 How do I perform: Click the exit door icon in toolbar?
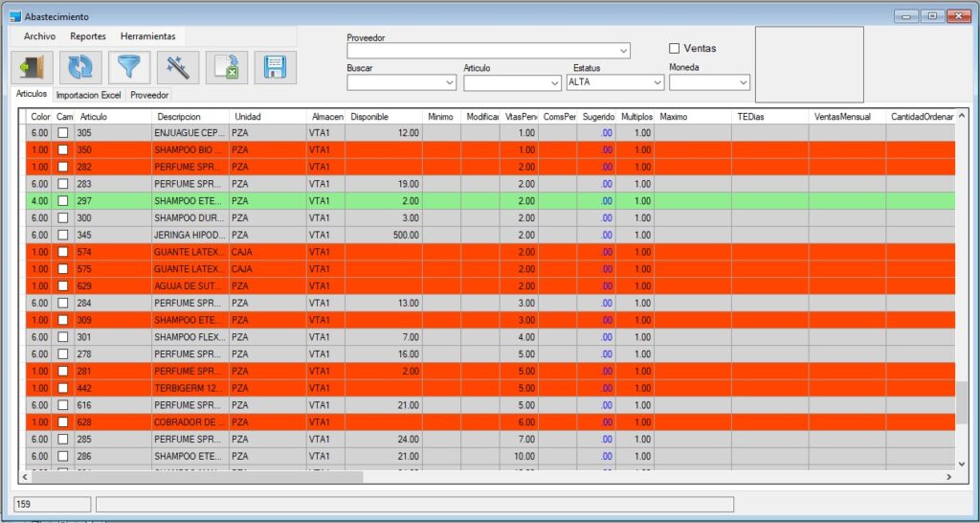(32, 67)
